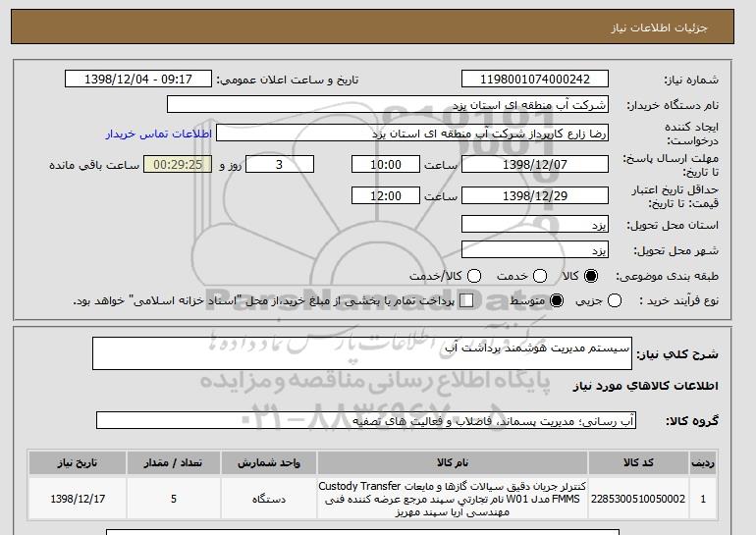This screenshot has width=756, height=535.
Task: Click the تاریخ نیاز column header
Action: pos(78,462)
